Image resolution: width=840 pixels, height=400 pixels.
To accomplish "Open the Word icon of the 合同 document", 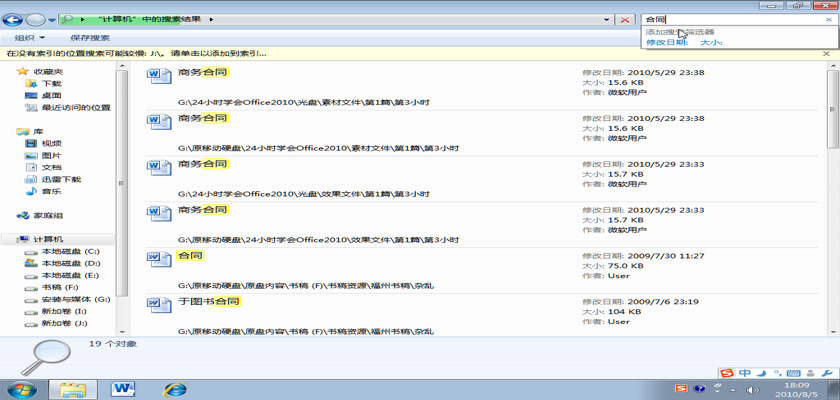I will 160,259.
